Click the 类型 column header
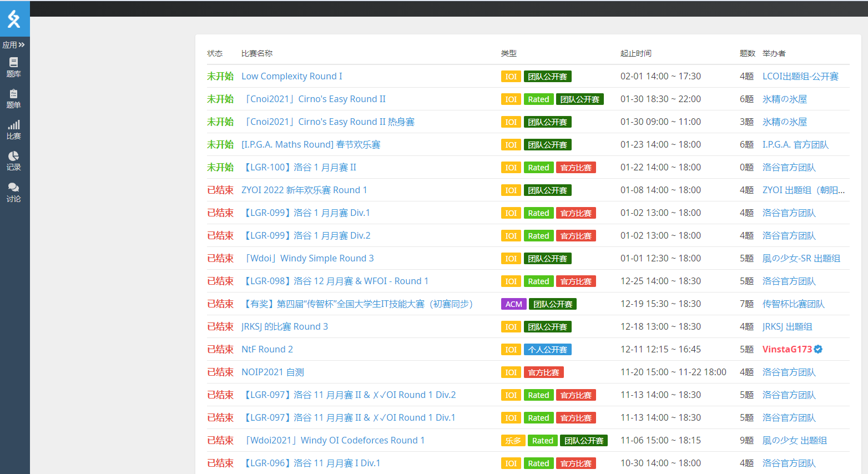The width and height of the screenshot is (868, 474). click(x=509, y=53)
